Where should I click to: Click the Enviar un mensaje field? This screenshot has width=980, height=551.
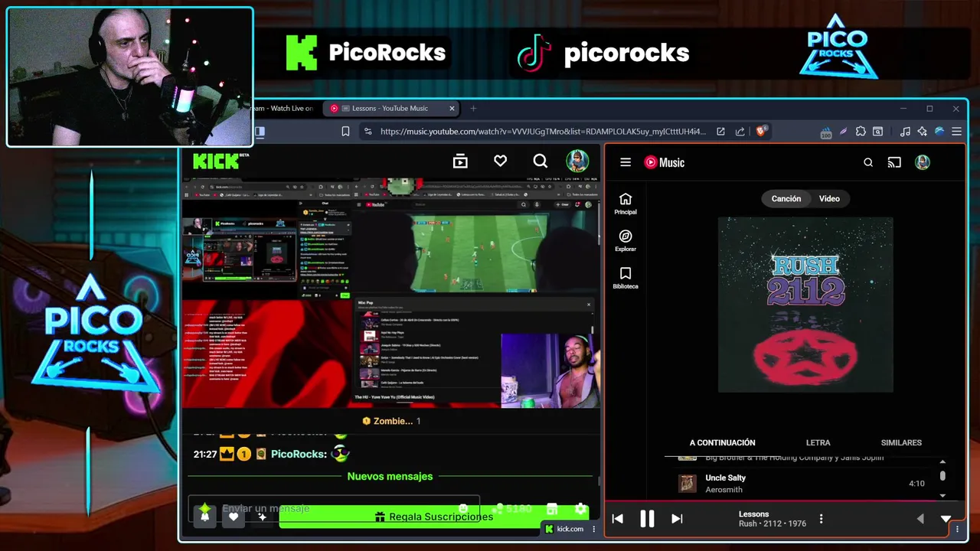pyautogui.click(x=333, y=508)
